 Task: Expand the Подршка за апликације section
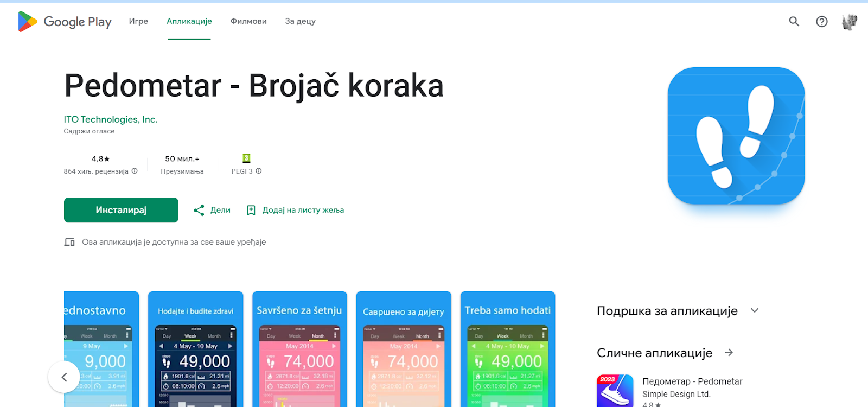click(755, 310)
